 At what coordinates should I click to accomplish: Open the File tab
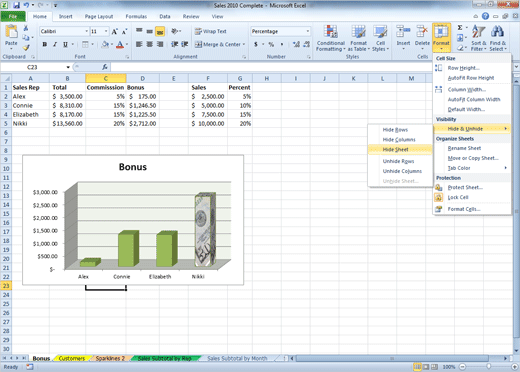pos(13,16)
